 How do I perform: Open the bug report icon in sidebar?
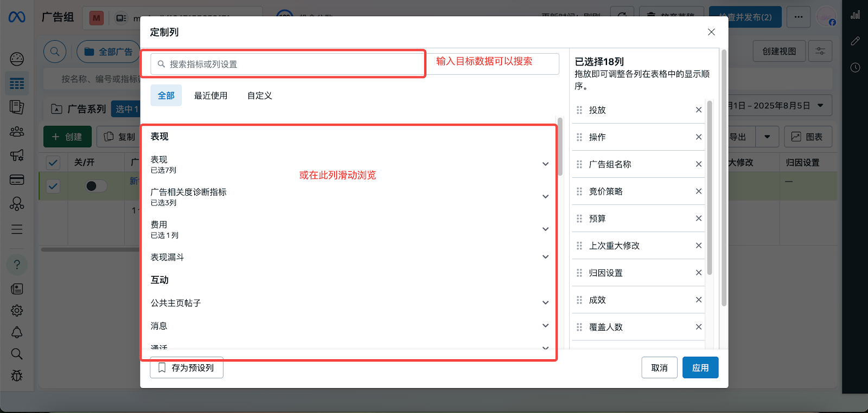pyautogui.click(x=17, y=376)
